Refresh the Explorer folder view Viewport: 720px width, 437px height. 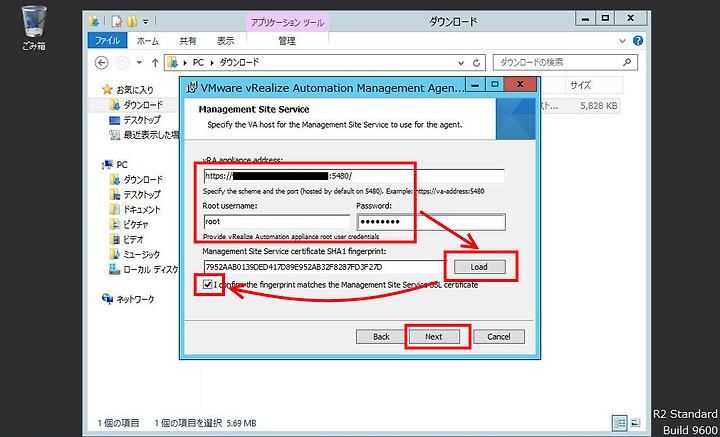click(x=477, y=62)
